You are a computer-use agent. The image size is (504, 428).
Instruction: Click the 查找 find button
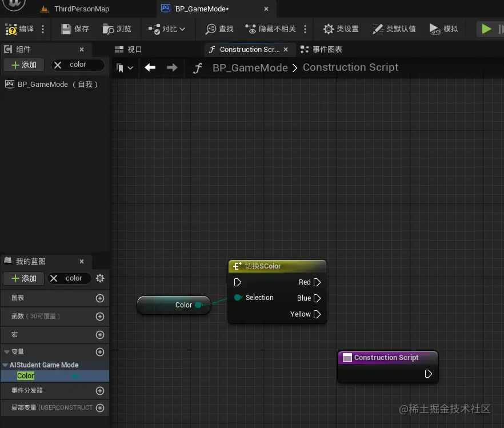(219, 29)
